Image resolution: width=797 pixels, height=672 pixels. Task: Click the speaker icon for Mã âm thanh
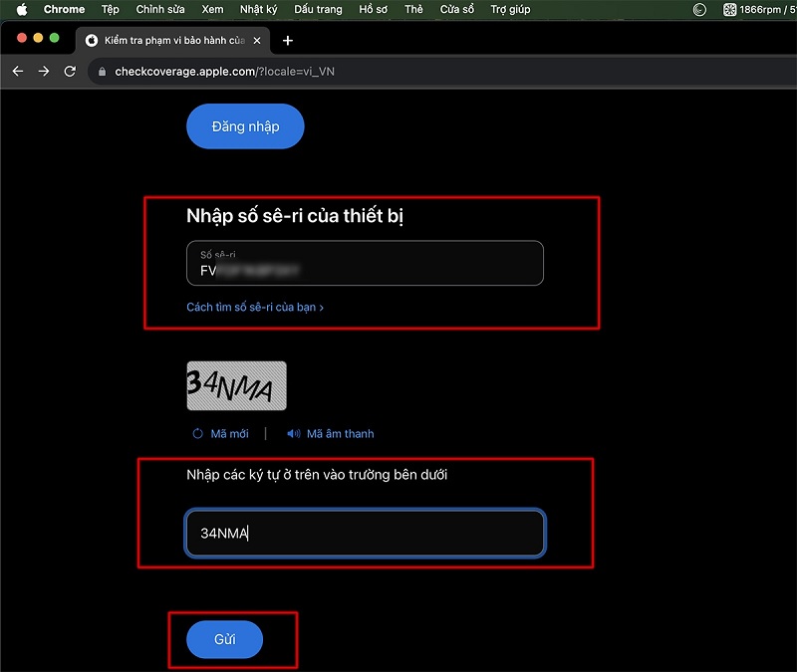[293, 434]
